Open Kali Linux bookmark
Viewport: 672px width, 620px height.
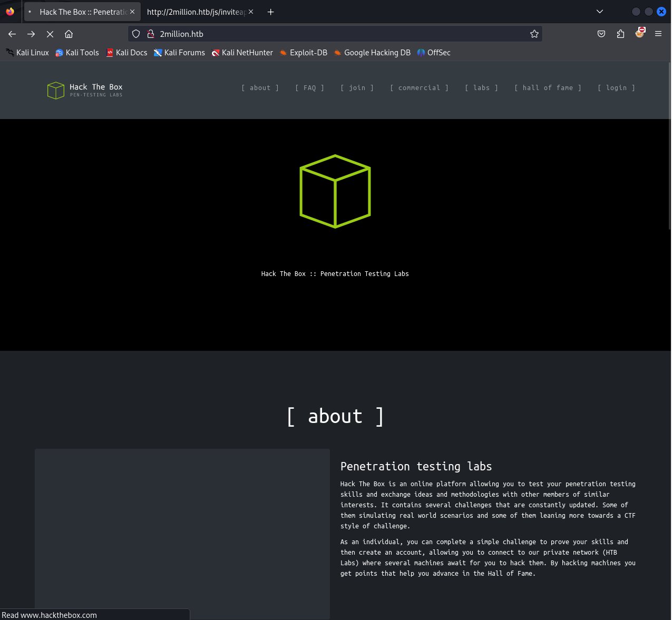coord(27,53)
